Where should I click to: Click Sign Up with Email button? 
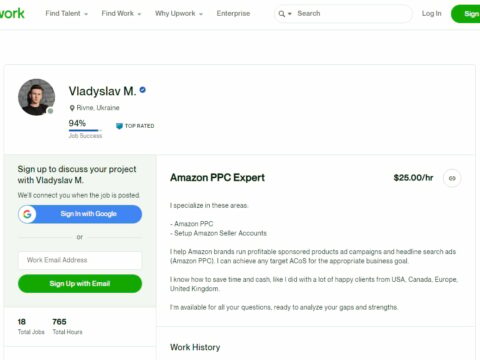pyautogui.click(x=80, y=284)
